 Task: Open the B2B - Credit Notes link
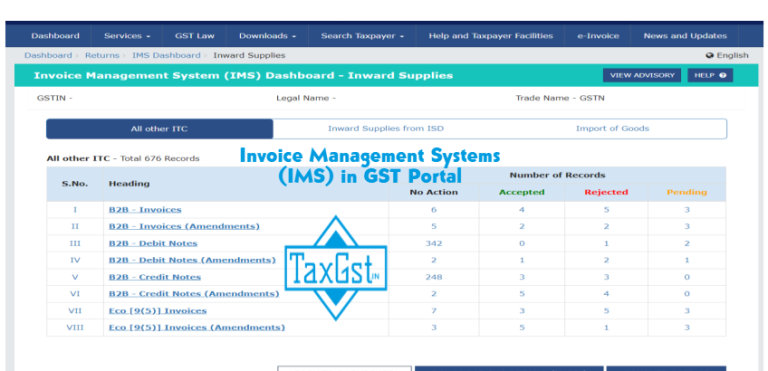[x=155, y=277]
